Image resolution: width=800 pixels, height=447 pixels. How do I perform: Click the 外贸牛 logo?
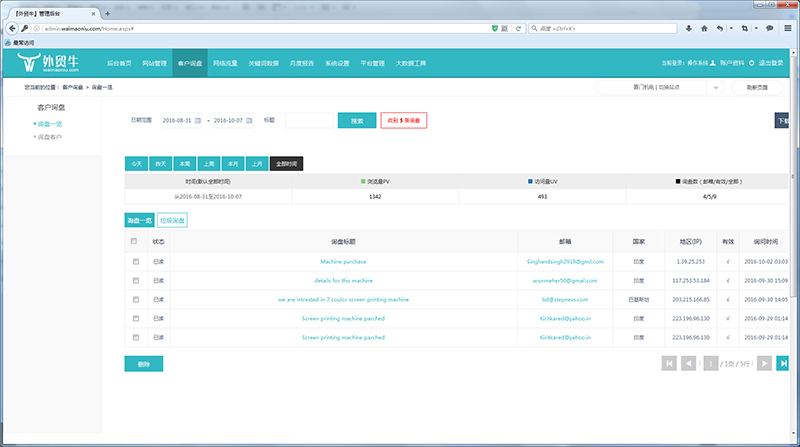click(x=60, y=64)
